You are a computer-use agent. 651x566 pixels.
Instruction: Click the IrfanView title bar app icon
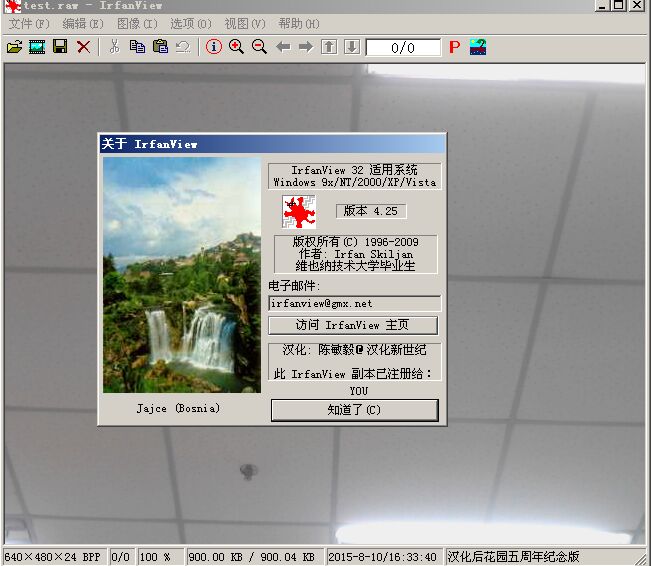[12, 6]
